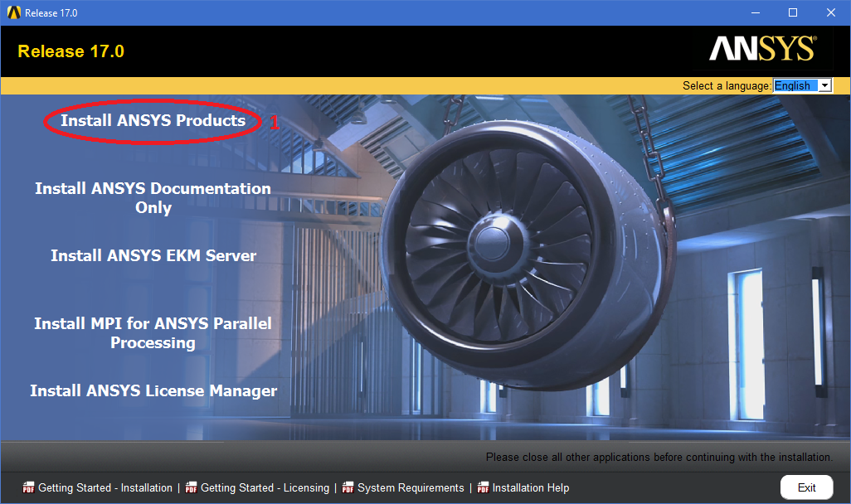Expand the language dropdown arrow
This screenshot has width=851, height=504.
pyautogui.click(x=824, y=85)
